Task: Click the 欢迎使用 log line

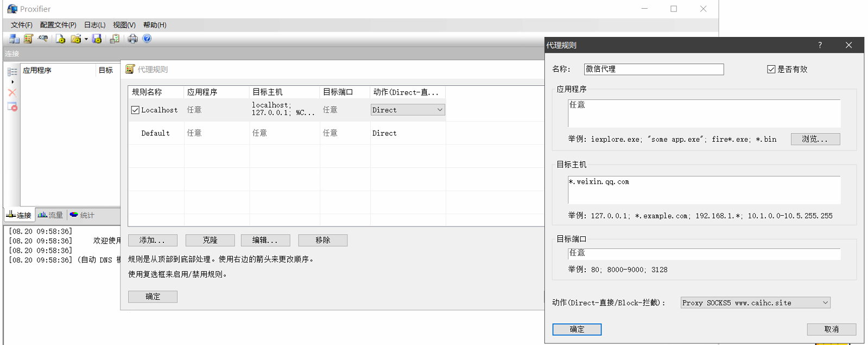Action: point(65,241)
